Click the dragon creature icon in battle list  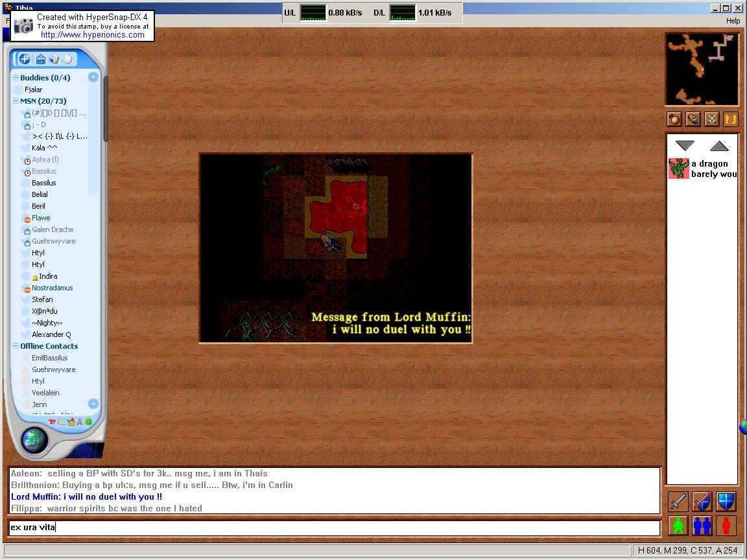pyautogui.click(x=679, y=169)
